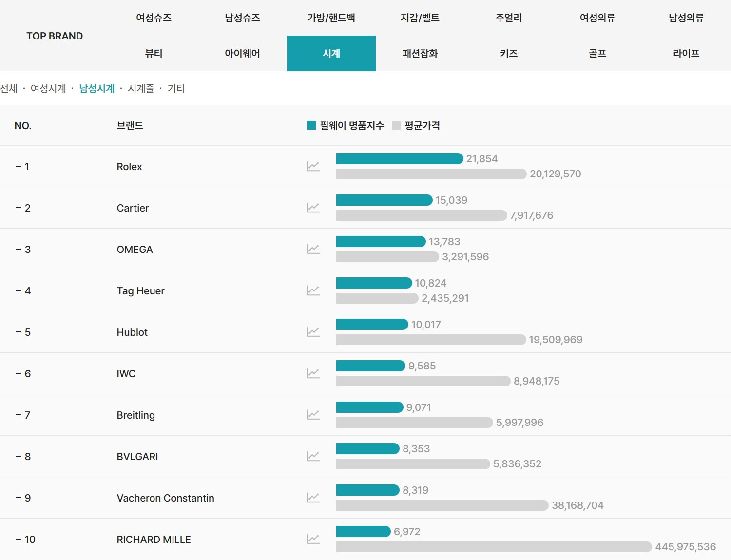This screenshot has width=731, height=560.
Task: Open the trend chart icon for BVLGARI
Action: coord(313,456)
